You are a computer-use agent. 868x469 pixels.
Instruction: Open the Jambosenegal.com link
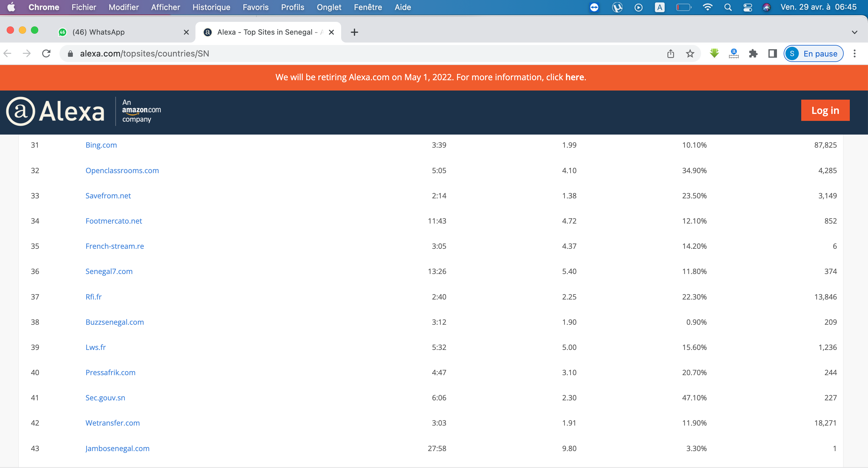tap(117, 448)
